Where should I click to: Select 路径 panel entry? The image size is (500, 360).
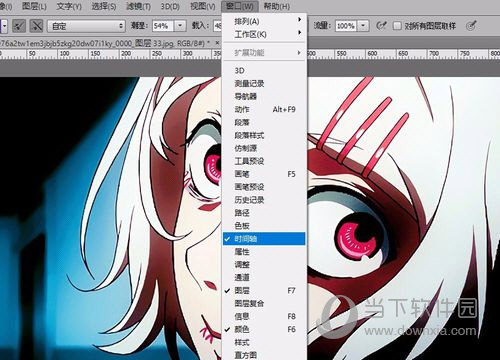264,213
